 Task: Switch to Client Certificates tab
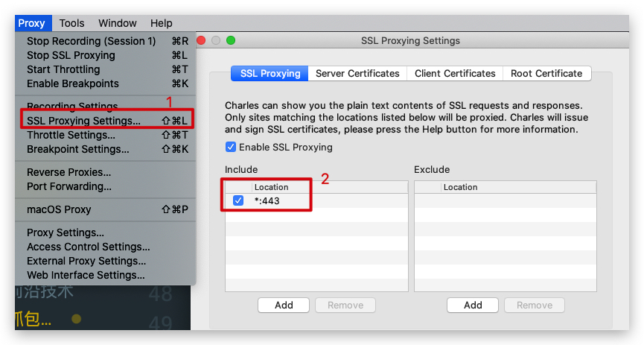[455, 73]
